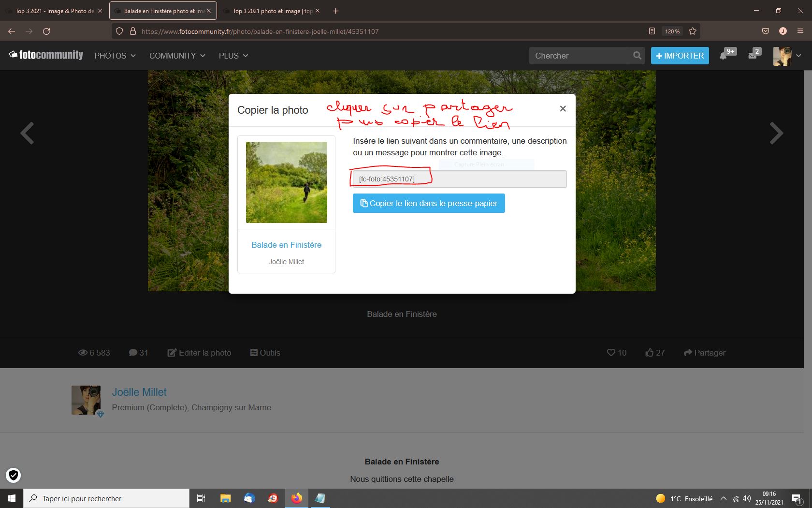
Task: Close the Copier la photo dialog
Action: click(563, 109)
